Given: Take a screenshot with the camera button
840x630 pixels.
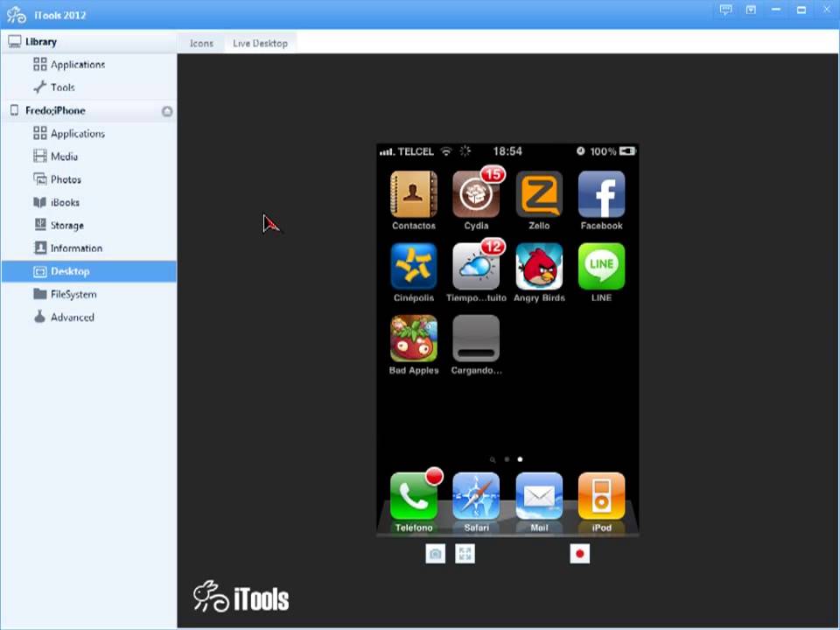Looking at the screenshot, I should (436, 554).
